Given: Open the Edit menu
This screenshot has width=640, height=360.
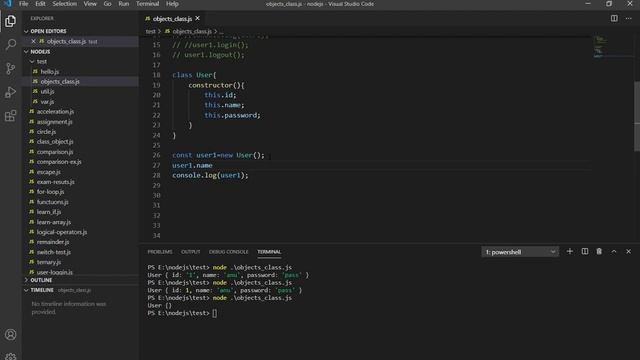Looking at the screenshot, I should pyautogui.click(x=40, y=4).
